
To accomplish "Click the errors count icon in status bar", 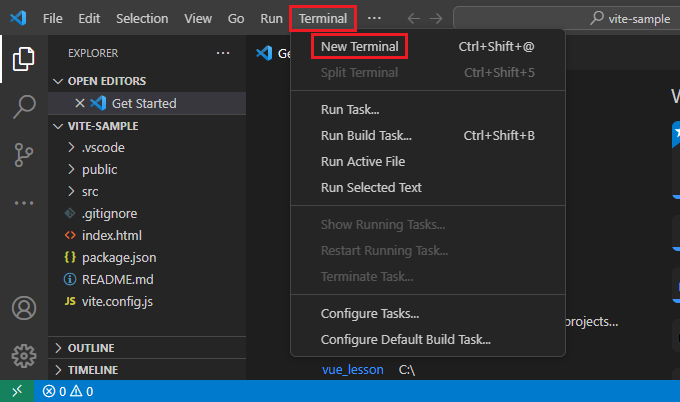I will [x=49, y=392].
